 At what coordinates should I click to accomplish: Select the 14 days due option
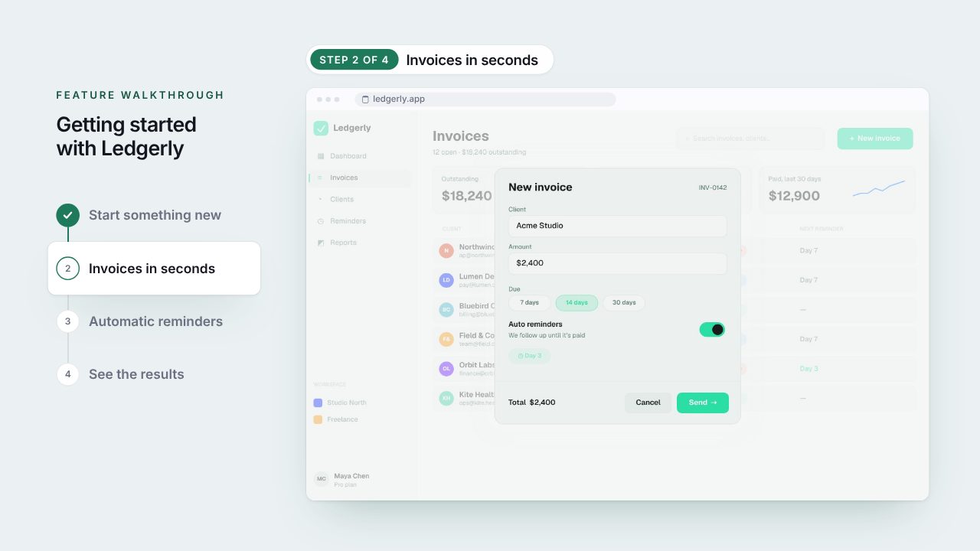pos(577,302)
